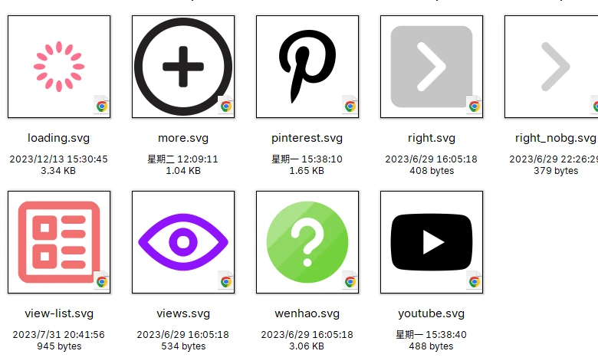
Task: Select the views.svg purple eye thumbnail
Action: pyautogui.click(x=183, y=242)
